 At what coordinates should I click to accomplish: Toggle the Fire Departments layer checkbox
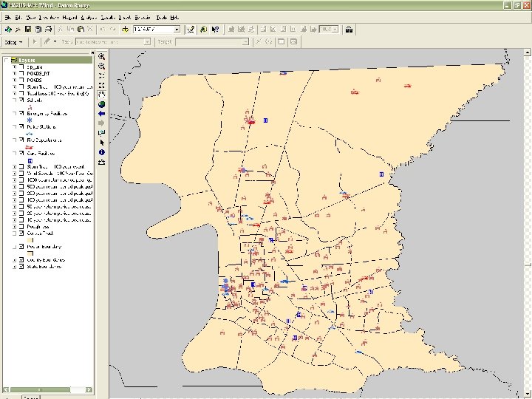click(x=21, y=140)
